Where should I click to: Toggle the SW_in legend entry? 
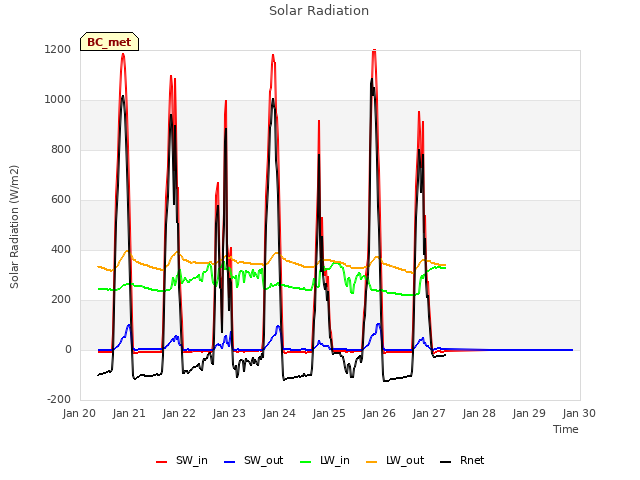point(182,460)
